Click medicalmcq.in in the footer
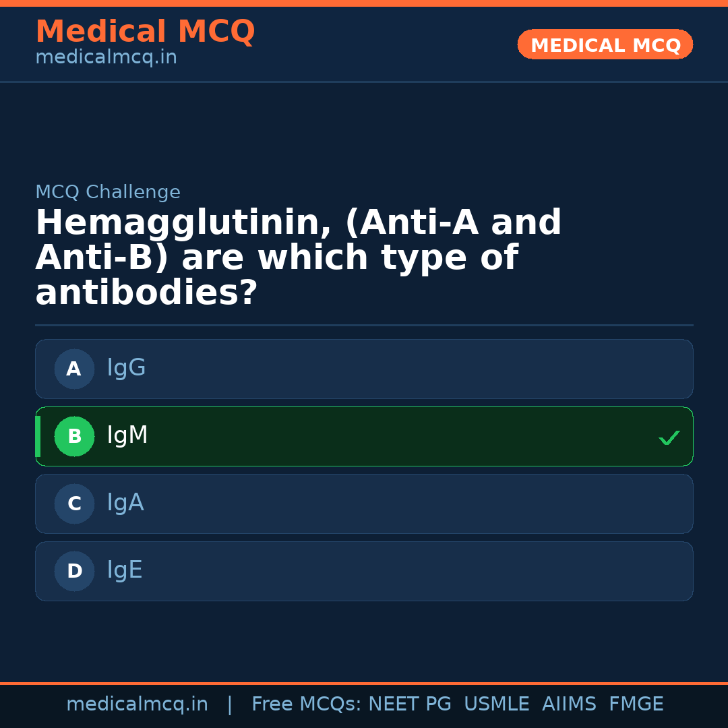 [x=138, y=704]
